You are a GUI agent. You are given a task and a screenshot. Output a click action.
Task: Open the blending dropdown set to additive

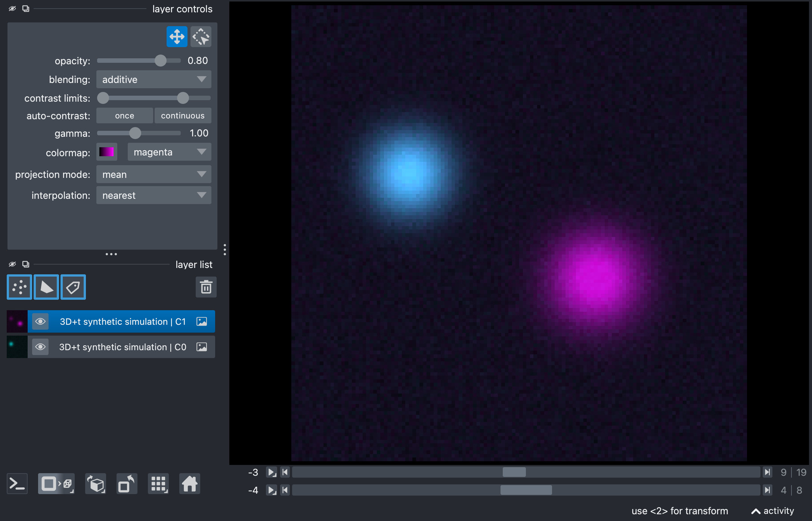coord(154,79)
